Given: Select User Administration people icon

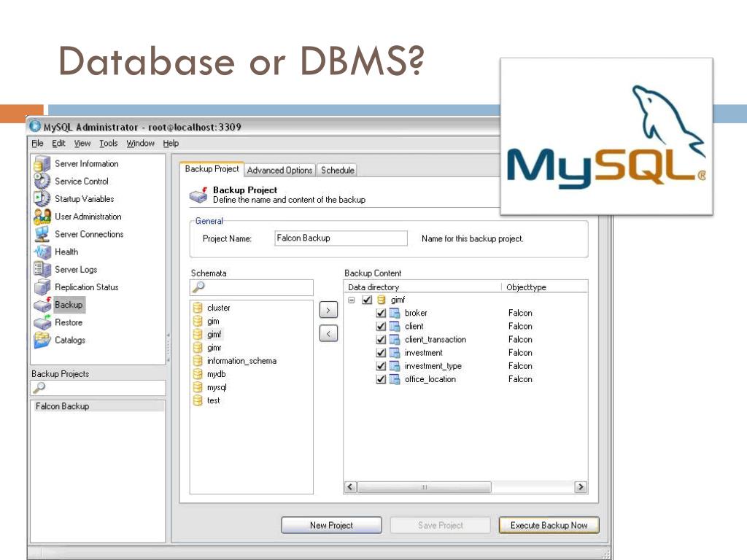Looking at the screenshot, I should pyautogui.click(x=42, y=216).
